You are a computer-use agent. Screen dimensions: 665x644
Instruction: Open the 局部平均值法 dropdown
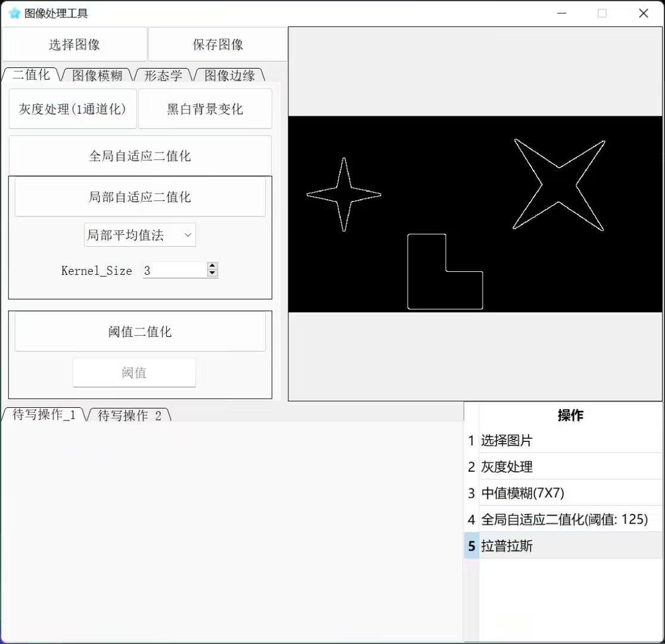140,235
